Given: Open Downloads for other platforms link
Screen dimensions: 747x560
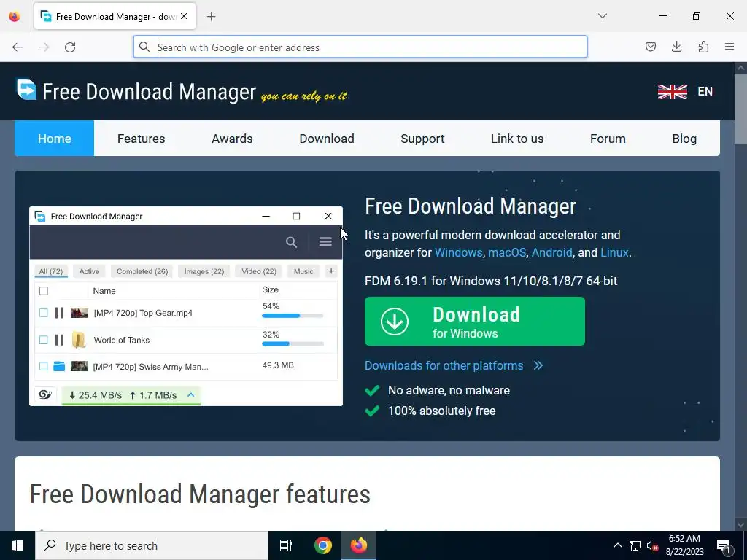Looking at the screenshot, I should (x=444, y=366).
